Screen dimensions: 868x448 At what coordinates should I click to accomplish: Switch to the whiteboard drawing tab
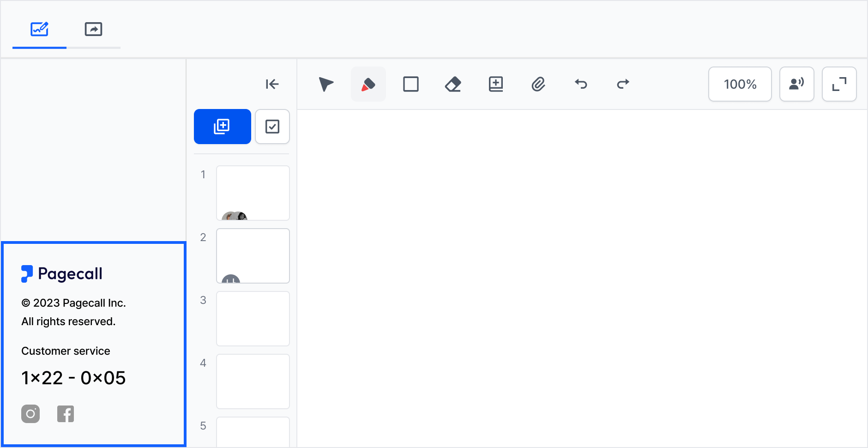point(39,30)
